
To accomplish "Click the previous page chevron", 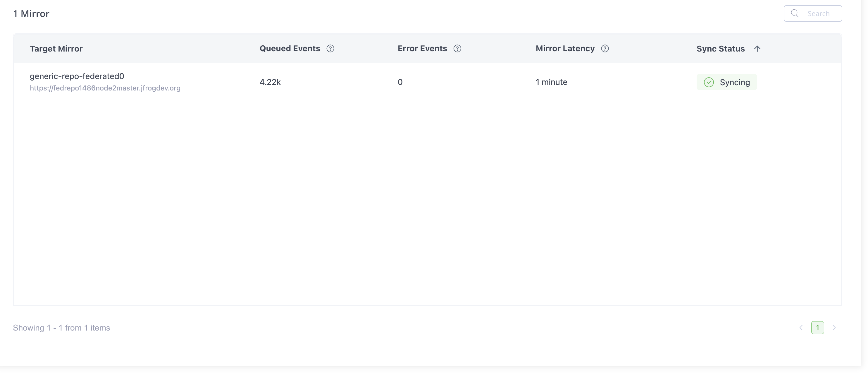I will [801, 327].
